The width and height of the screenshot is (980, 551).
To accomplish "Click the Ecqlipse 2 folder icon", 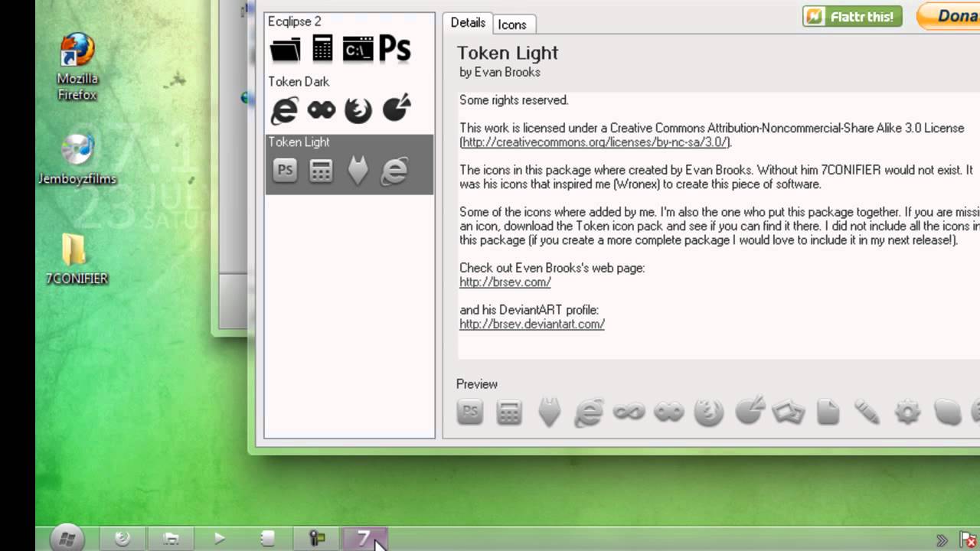I will 286,50.
